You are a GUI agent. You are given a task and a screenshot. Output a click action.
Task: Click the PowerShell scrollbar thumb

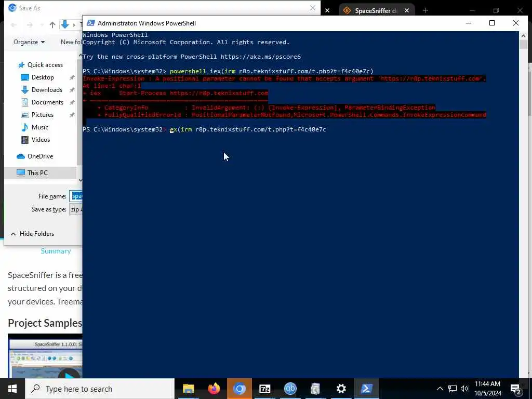[x=523, y=45]
